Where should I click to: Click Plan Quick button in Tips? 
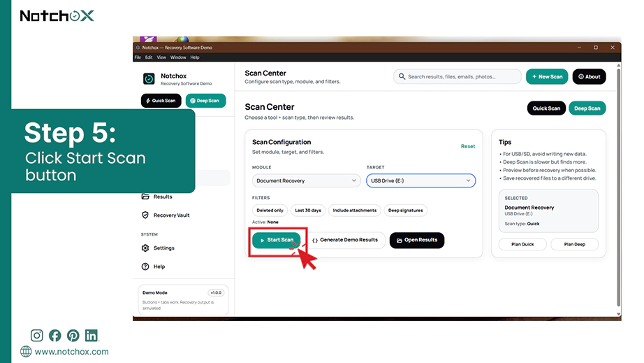[x=522, y=244]
